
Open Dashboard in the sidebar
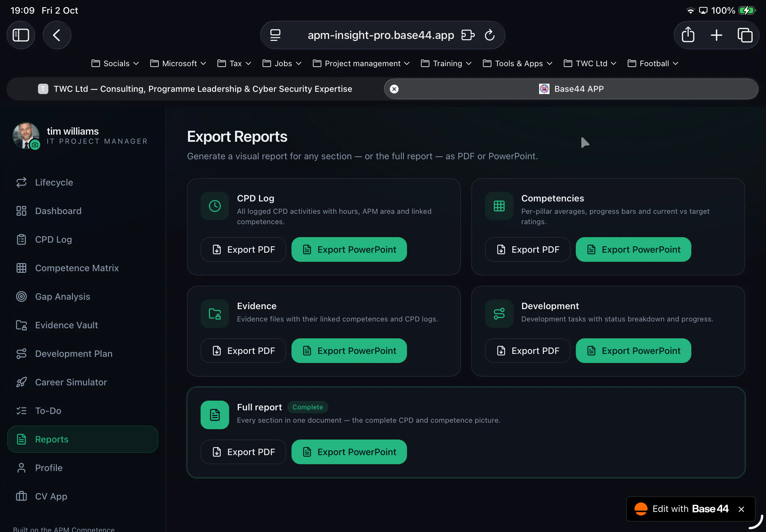83,211
